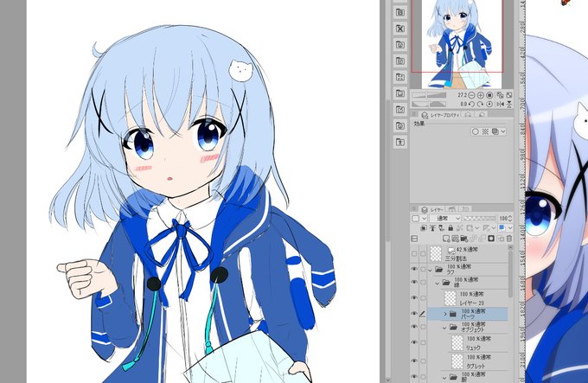
Task: Show the hidden 三分割法 layer
Action: pyautogui.click(x=414, y=253)
